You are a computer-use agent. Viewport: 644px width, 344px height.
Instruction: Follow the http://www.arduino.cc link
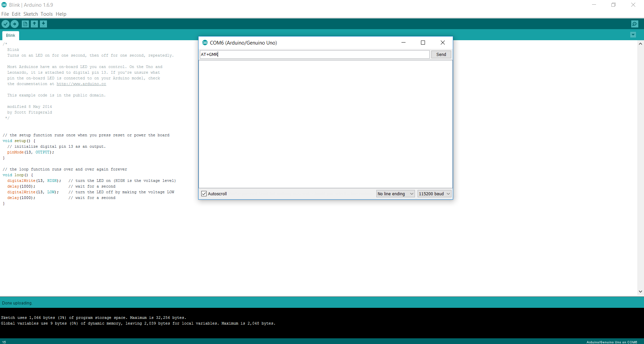click(81, 84)
